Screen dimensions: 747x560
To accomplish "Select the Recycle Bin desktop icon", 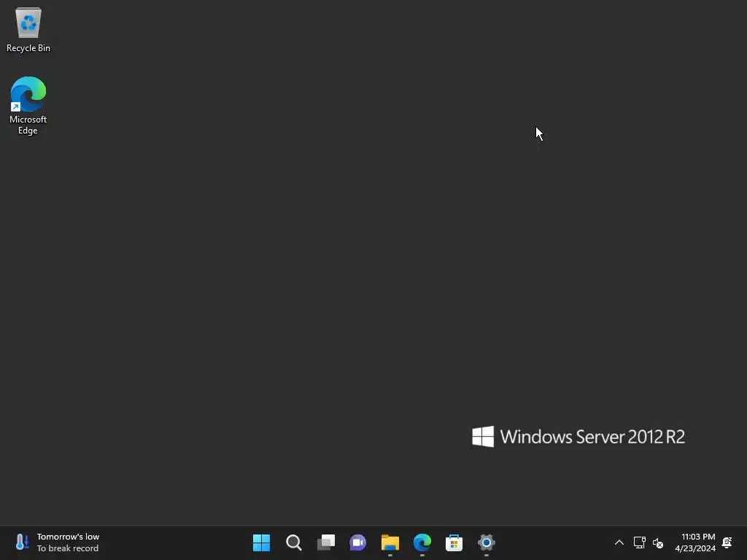I will [28, 29].
